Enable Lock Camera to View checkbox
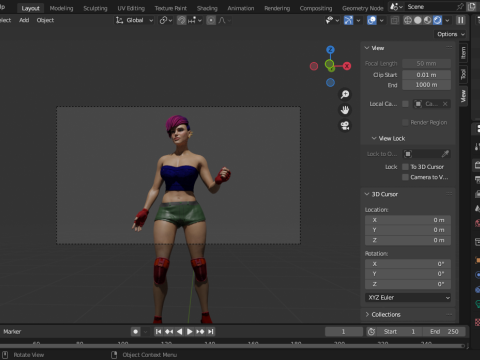 (405, 177)
